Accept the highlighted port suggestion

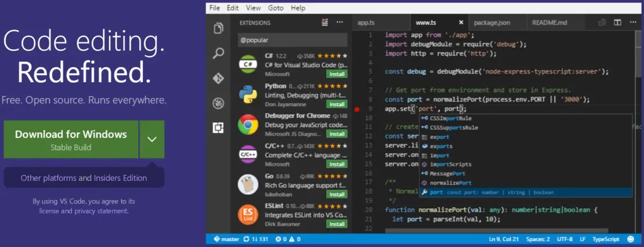(x=526, y=192)
